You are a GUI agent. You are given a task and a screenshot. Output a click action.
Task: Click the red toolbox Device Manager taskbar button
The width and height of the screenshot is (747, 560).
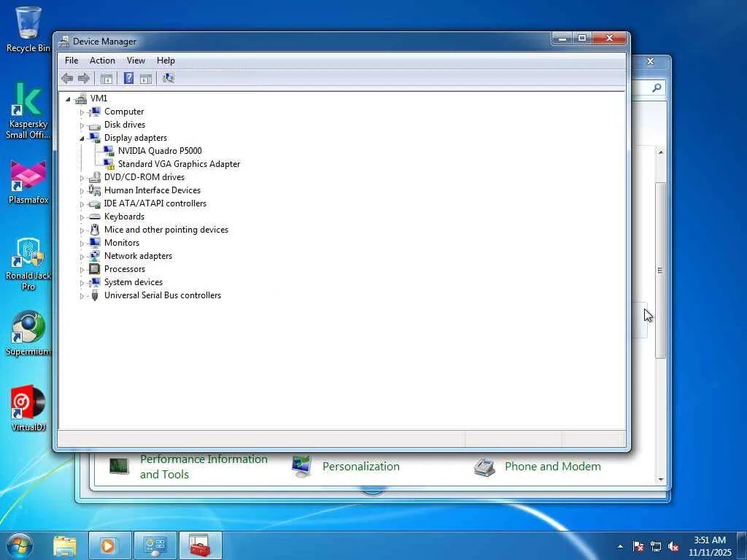[200, 545]
